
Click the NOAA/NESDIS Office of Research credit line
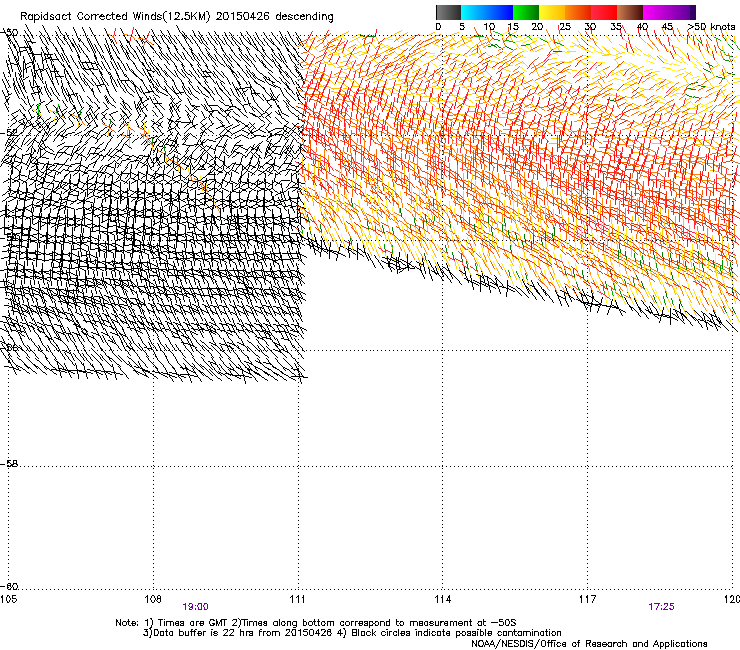pos(589,643)
